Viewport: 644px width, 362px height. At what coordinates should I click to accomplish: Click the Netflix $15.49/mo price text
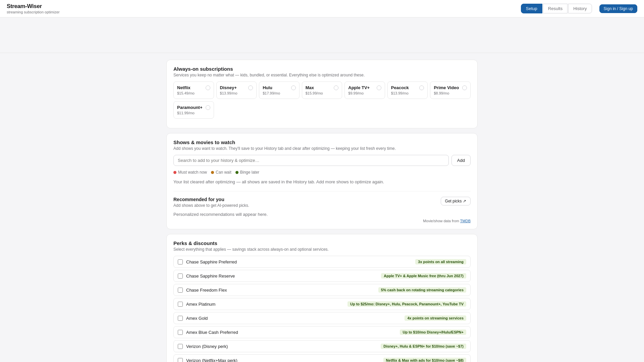(186, 94)
